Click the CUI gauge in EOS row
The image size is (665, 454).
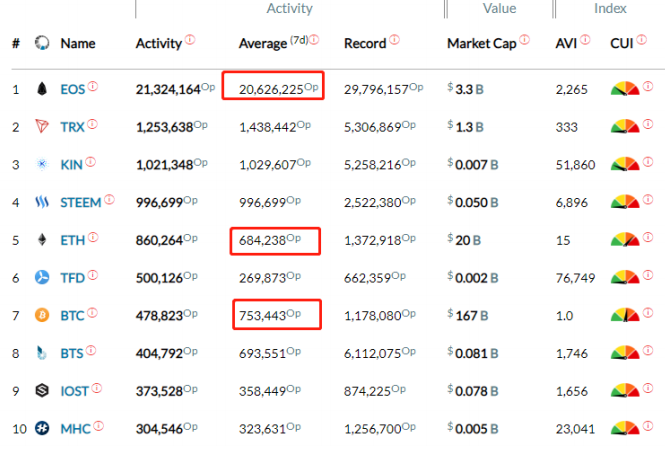(625, 89)
